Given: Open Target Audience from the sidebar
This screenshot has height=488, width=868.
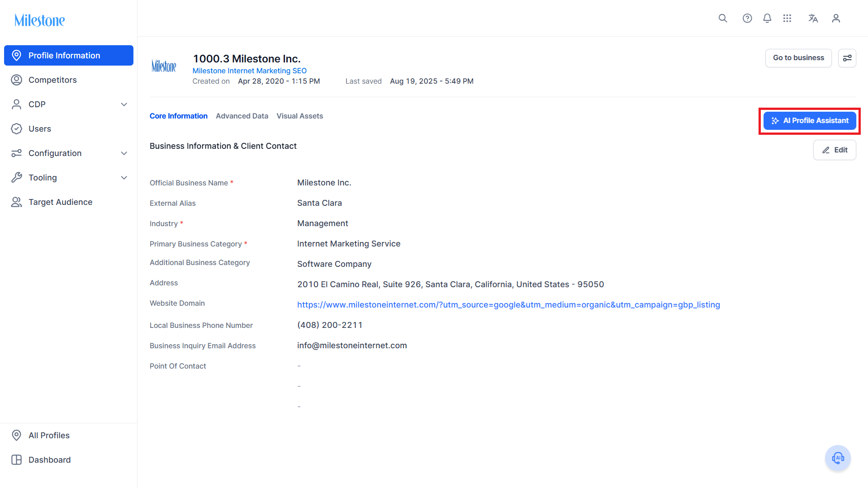Looking at the screenshot, I should point(69,202).
